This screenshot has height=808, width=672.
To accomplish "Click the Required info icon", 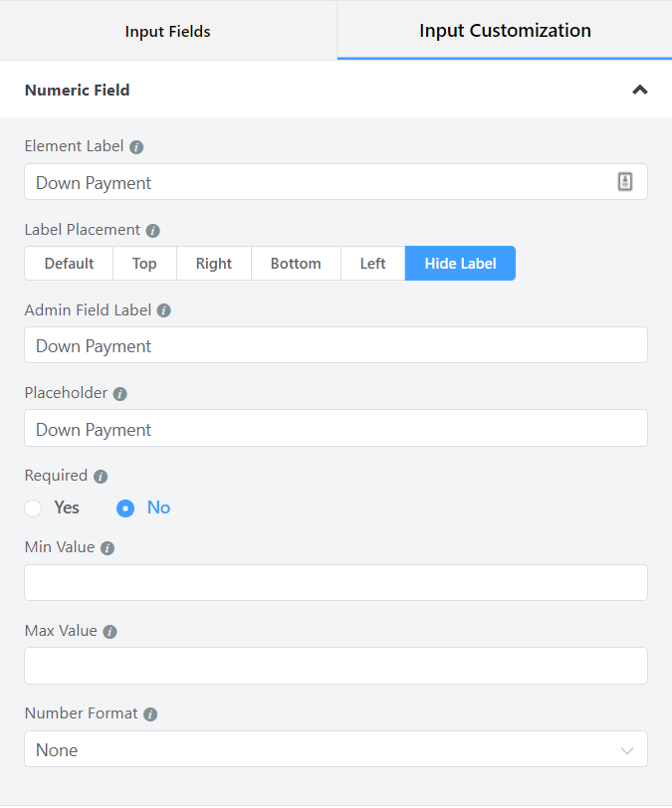I will (101, 476).
